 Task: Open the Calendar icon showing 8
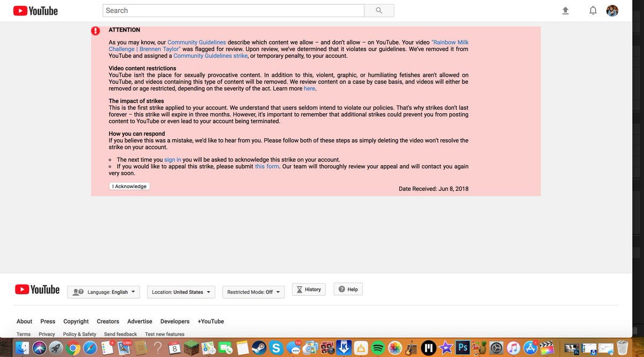tap(174, 348)
